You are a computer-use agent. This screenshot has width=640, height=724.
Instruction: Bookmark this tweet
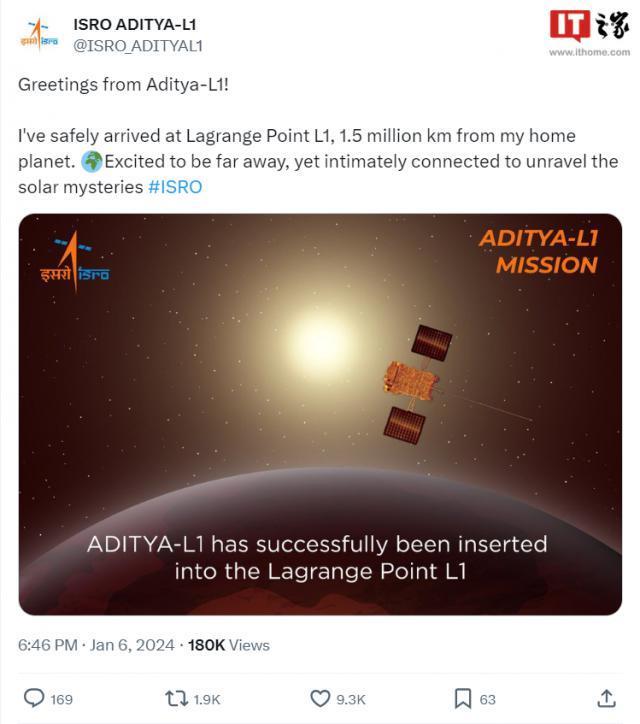[x=463, y=698]
